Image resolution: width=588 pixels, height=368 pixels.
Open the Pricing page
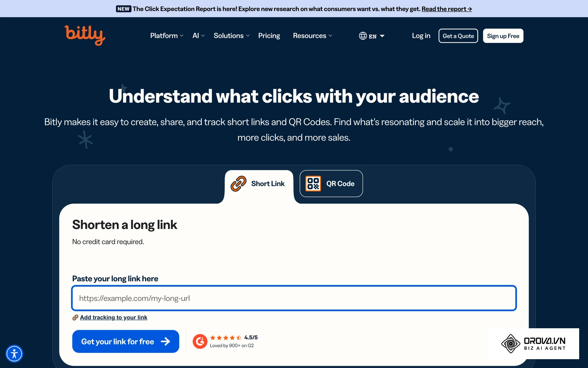click(269, 36)
